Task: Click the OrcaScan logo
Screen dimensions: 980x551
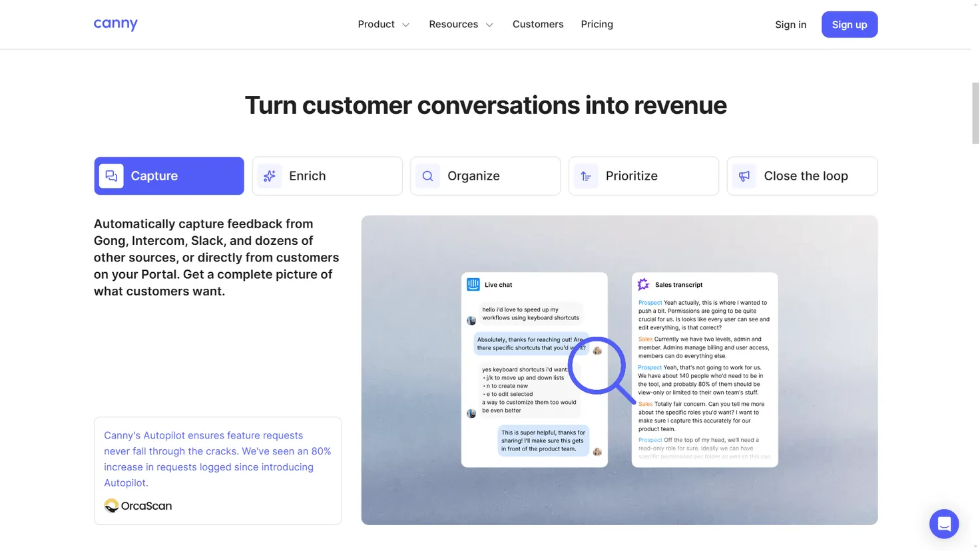Action: [x=138, y=506]
